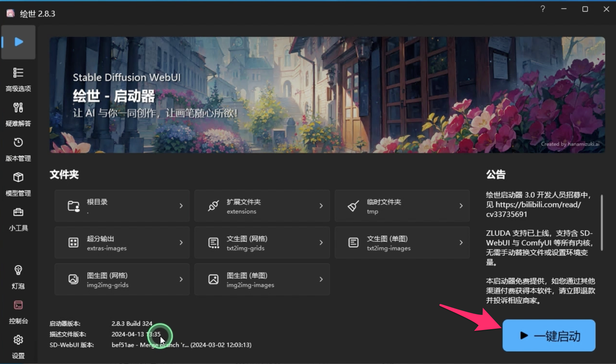Image resolution: width=616 pixels, height=364 pixels.
Task: Click the 绘世 - 启动器 banner title
Action: 114,96
